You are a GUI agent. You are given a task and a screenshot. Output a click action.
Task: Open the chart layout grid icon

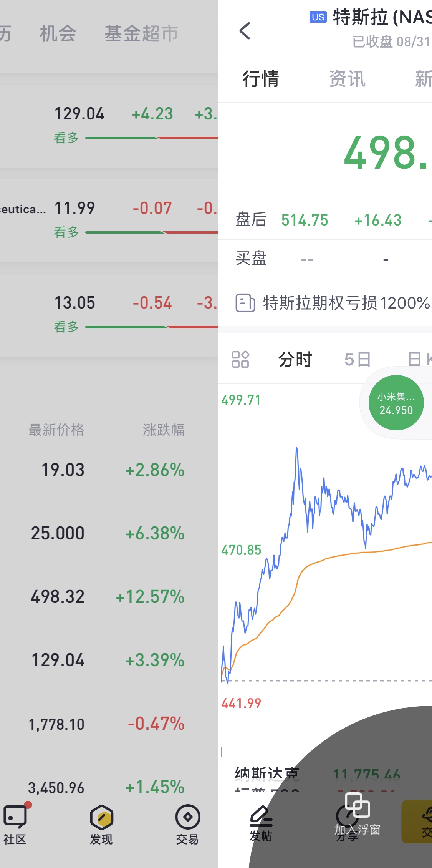240,360
